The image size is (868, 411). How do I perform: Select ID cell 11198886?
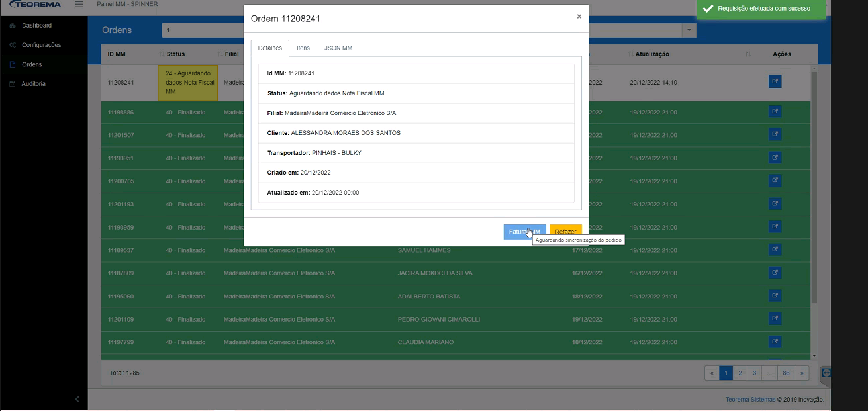coord(121,113)
